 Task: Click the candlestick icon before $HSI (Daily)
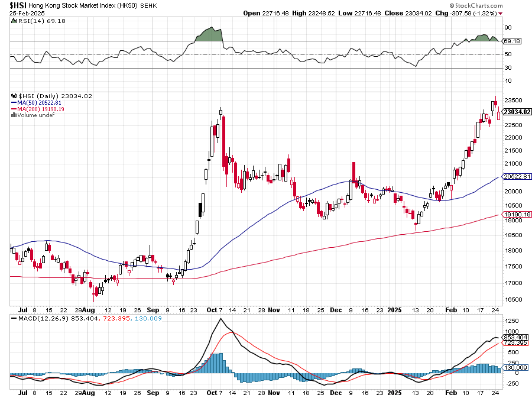(14, 96)
